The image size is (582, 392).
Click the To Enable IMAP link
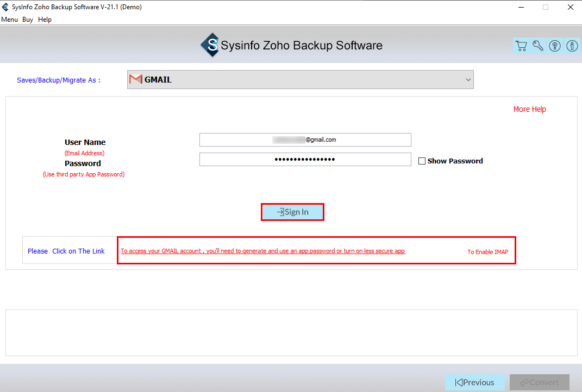point(488,252)
